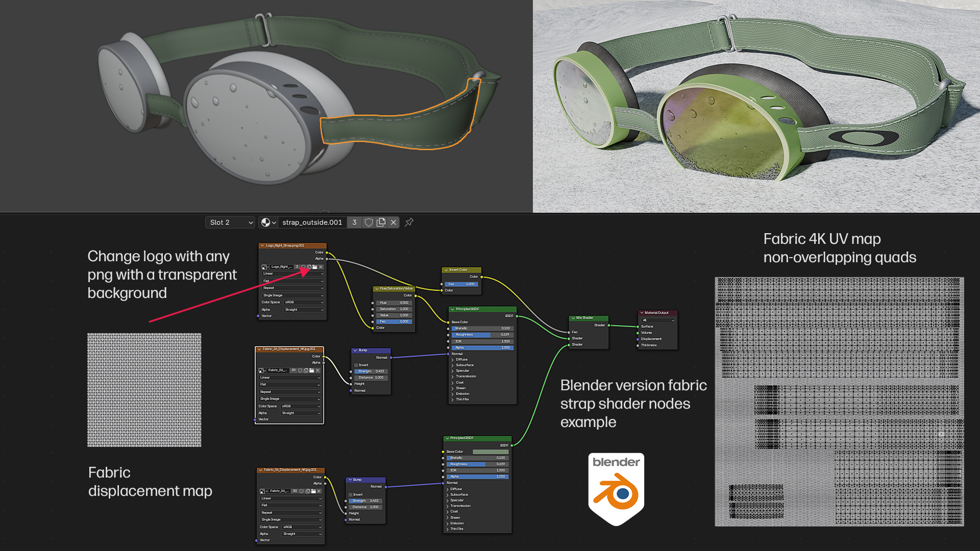Select the Material Output node header
The height and width of the screenshot is (551, 980).
coord(657,313)
